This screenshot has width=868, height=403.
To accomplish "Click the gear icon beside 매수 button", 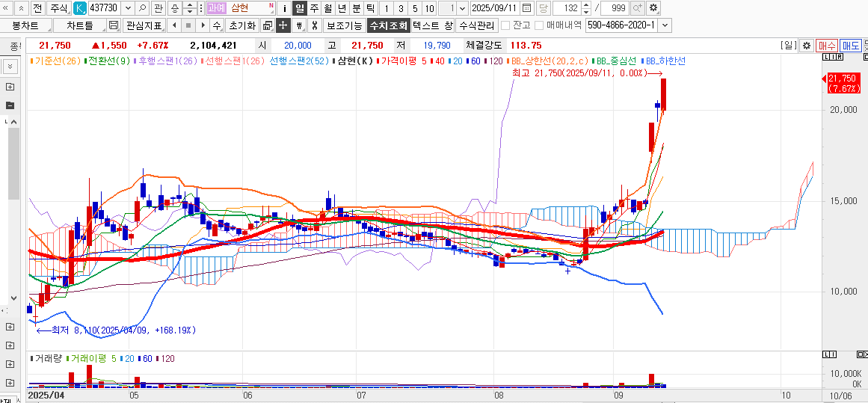I will (x=806, y=46).
